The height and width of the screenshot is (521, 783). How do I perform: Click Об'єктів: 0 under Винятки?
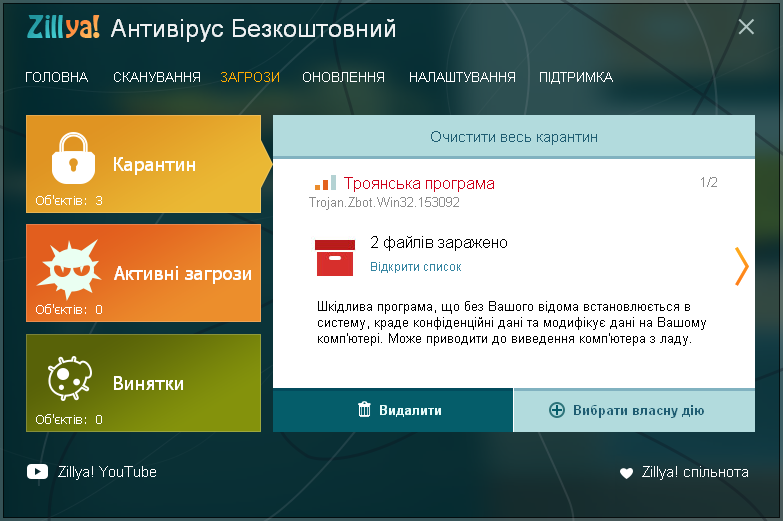coord(69,420)
